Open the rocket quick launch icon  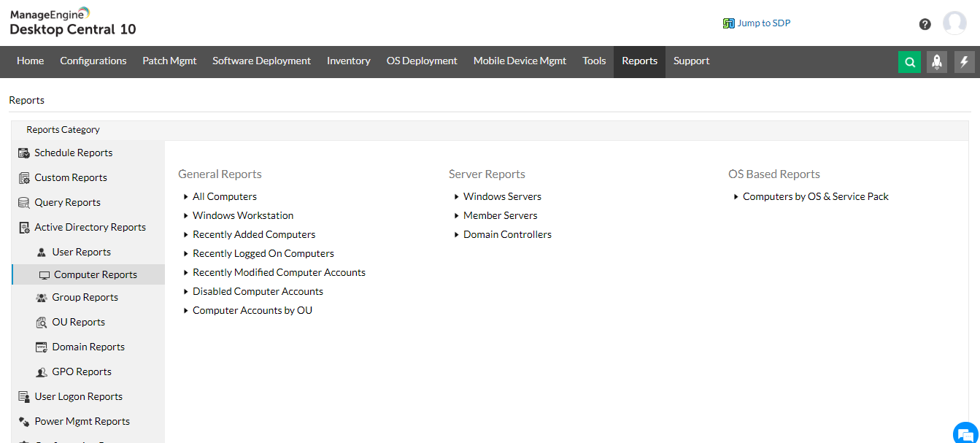(937, 62)
